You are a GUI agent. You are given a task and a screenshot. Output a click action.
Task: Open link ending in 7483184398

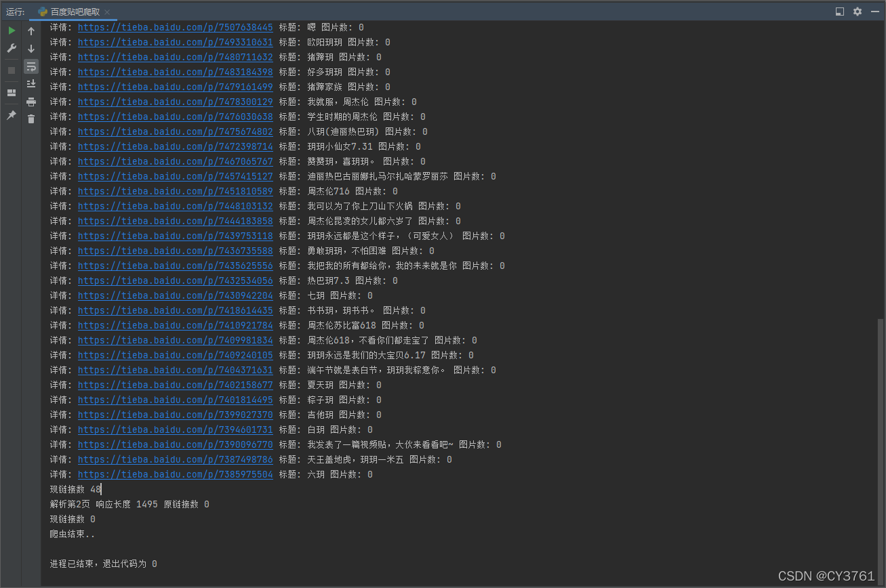(x=176, y=72)
